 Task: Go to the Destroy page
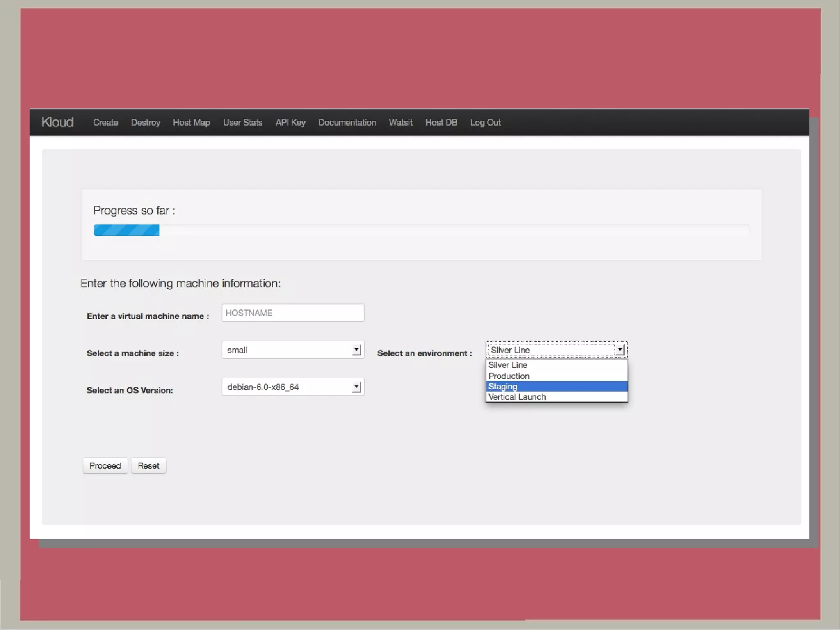pos(146,122)
